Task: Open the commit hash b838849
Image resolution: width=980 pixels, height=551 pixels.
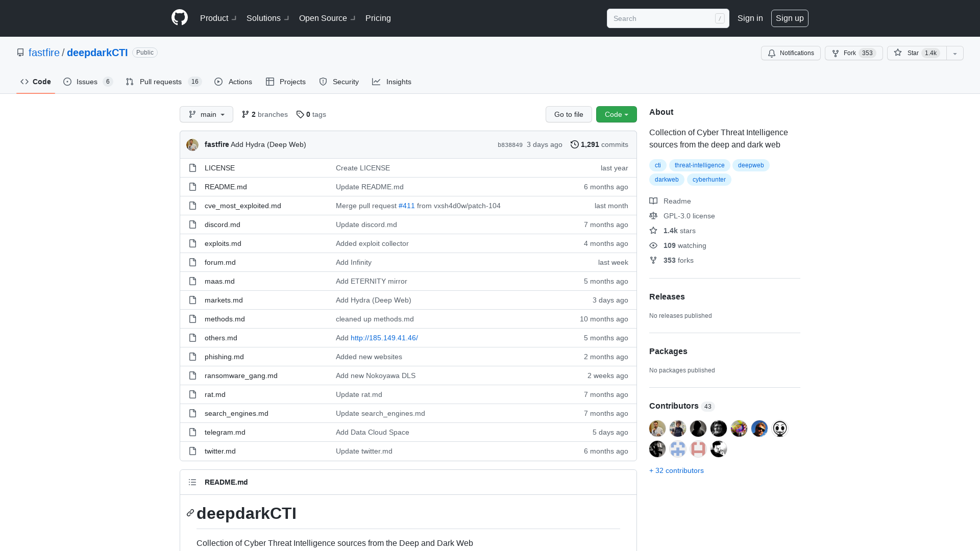Action: pos(510,145)
